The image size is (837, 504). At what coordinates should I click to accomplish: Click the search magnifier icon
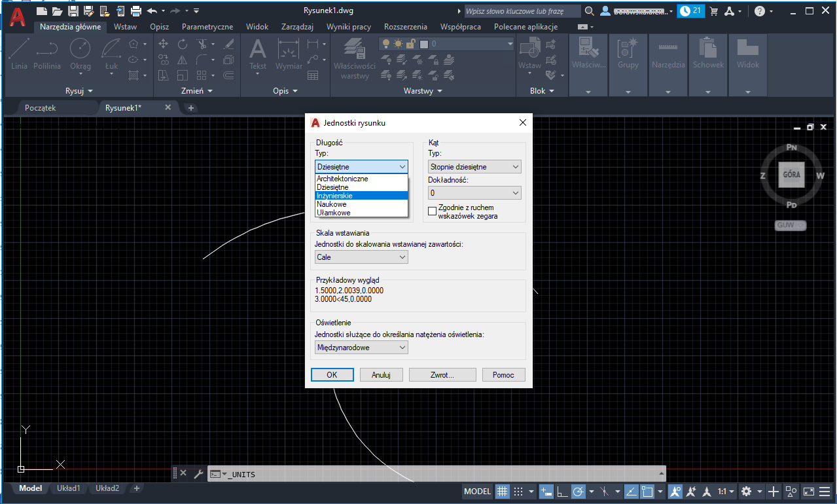click(590, 11)
